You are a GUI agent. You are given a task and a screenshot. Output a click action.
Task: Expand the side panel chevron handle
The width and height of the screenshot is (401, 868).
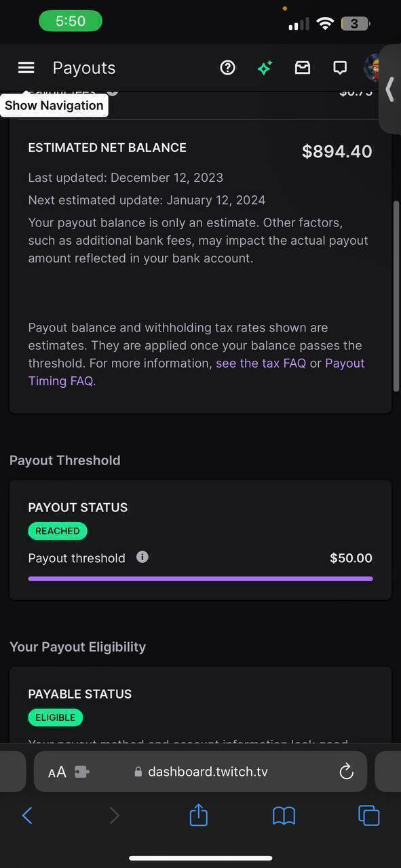coord(390,90)
